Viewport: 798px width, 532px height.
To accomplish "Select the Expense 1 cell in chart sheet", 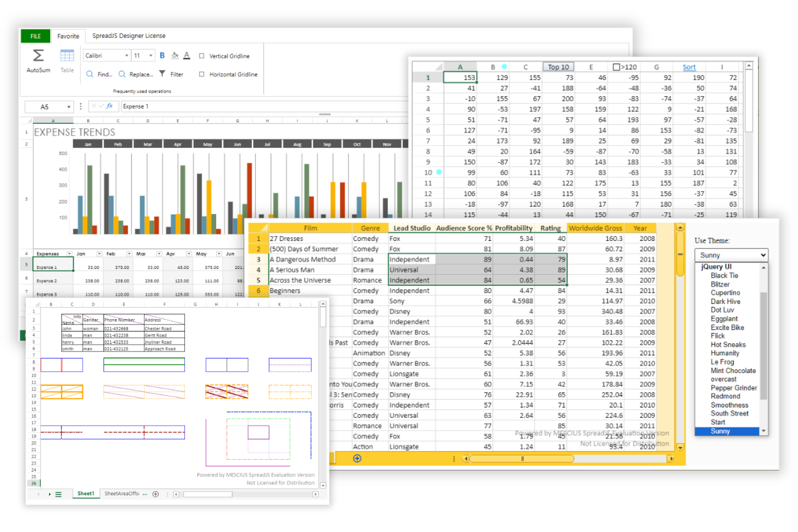I will (53, 265).
